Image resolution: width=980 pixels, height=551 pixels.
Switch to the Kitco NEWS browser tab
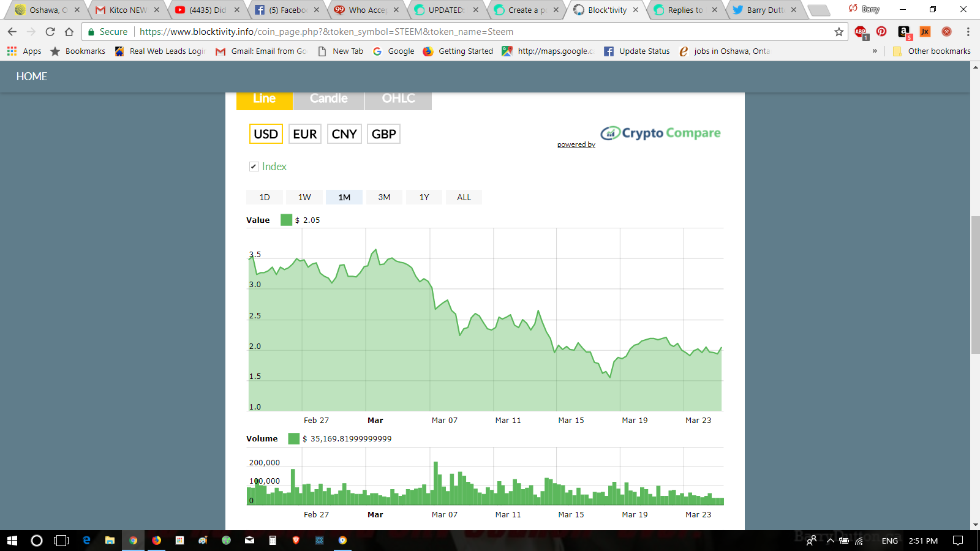127,10
